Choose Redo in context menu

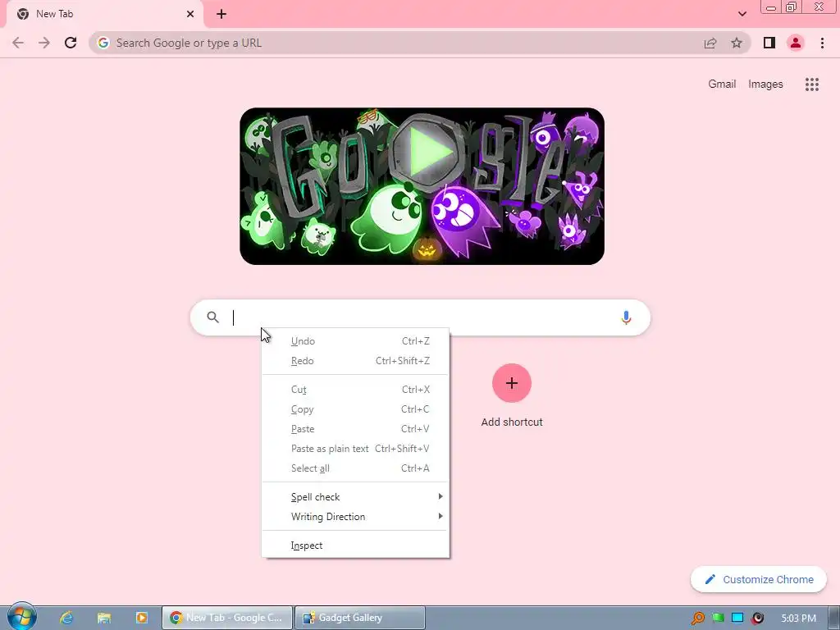point(356,361)
